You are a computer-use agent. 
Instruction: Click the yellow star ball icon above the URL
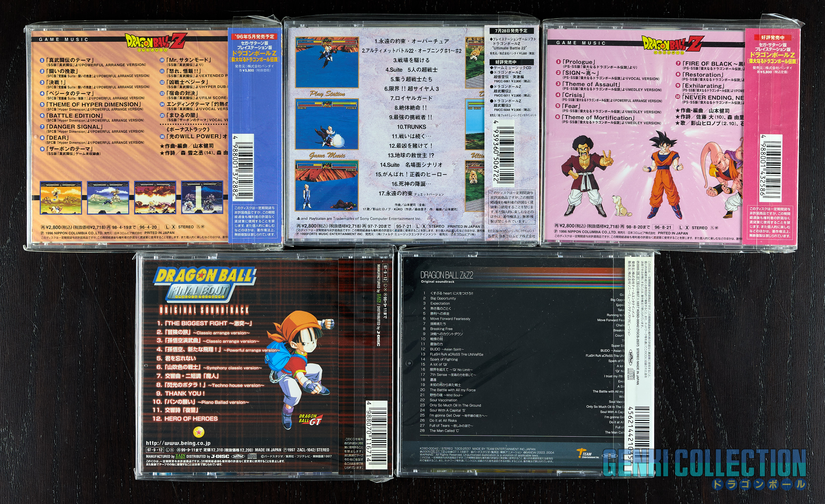click(x=199, y=432)
